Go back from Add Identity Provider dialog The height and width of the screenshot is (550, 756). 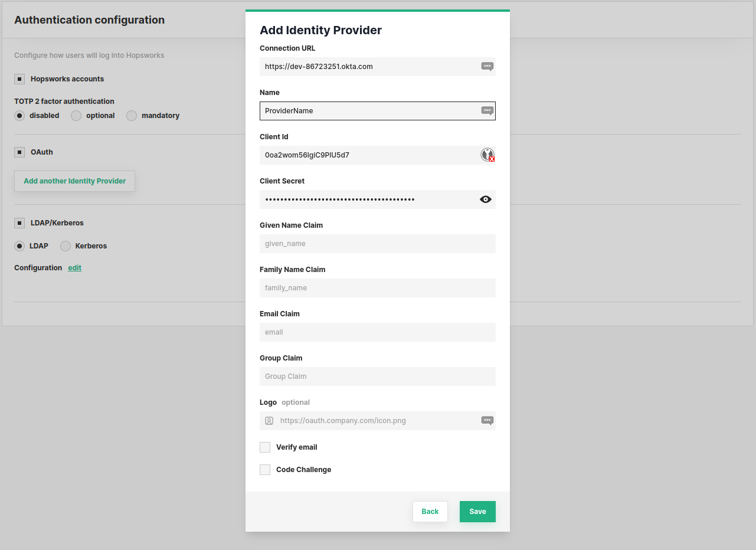(430, 511)
